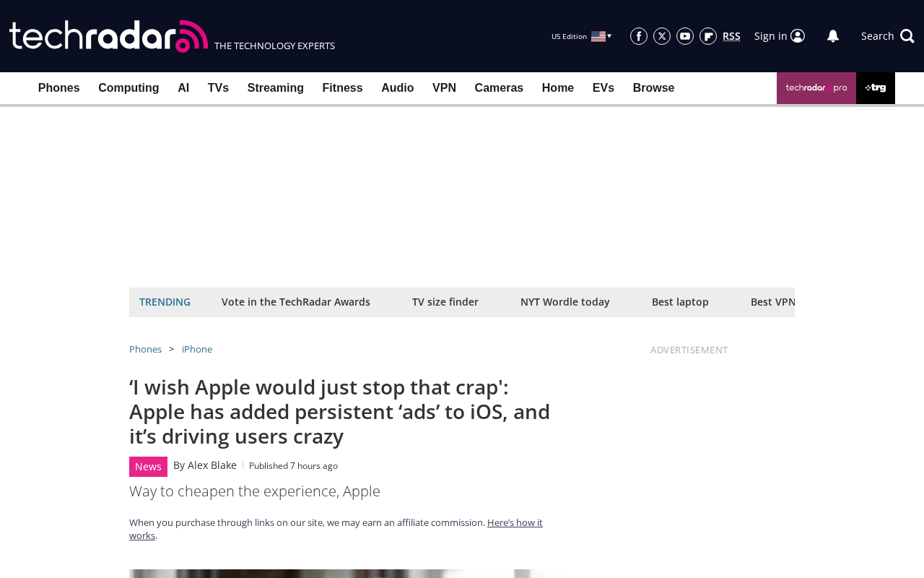Expand the Browse menu
The image size is (924, 578).
[x=653, y=88]
